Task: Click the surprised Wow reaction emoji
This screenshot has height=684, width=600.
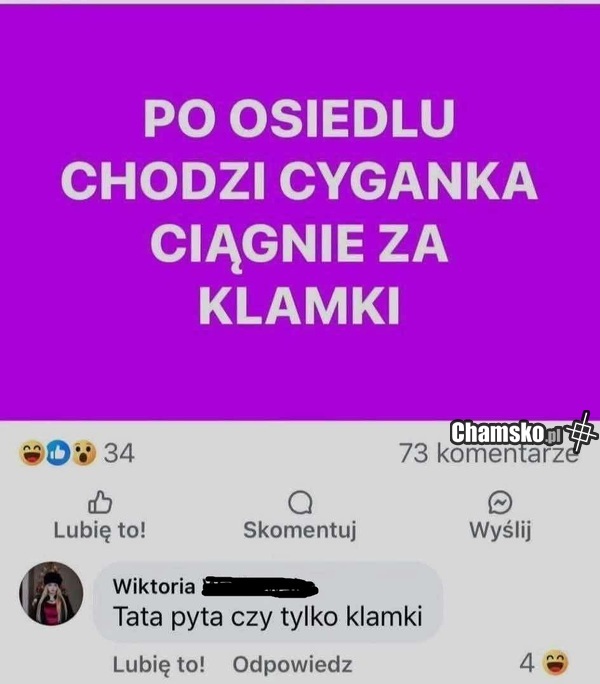Action: coord(84,453)
